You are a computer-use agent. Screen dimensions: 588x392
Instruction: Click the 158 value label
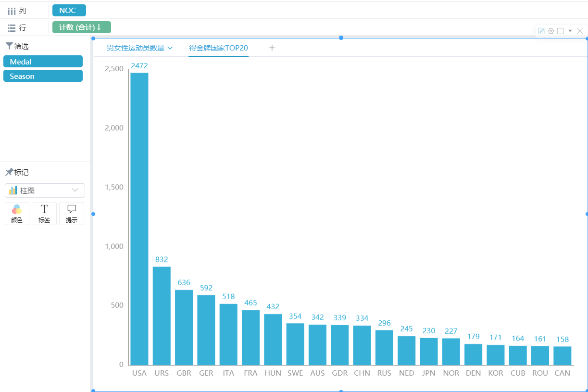click(563, 340)
